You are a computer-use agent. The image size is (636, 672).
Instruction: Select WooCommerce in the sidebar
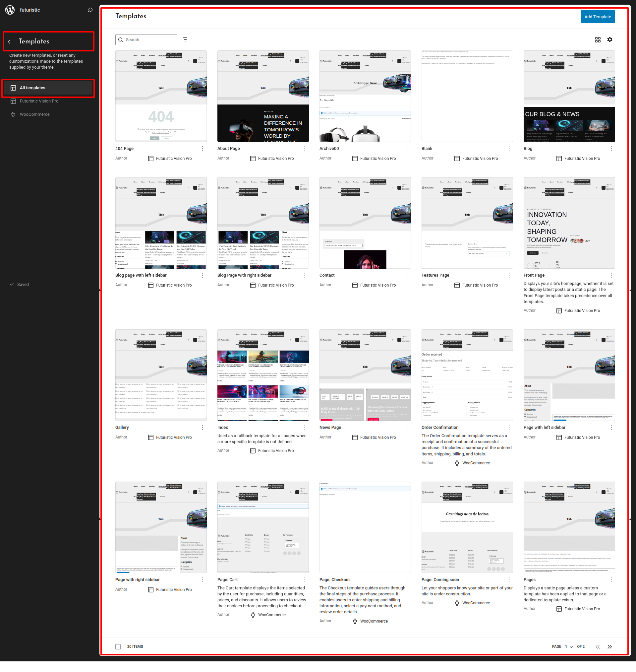pyautogui.click(x=34, y=114)
